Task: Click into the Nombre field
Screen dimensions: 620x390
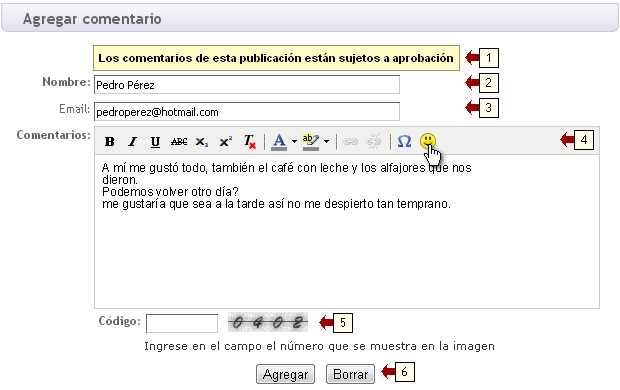Action: 247,85
